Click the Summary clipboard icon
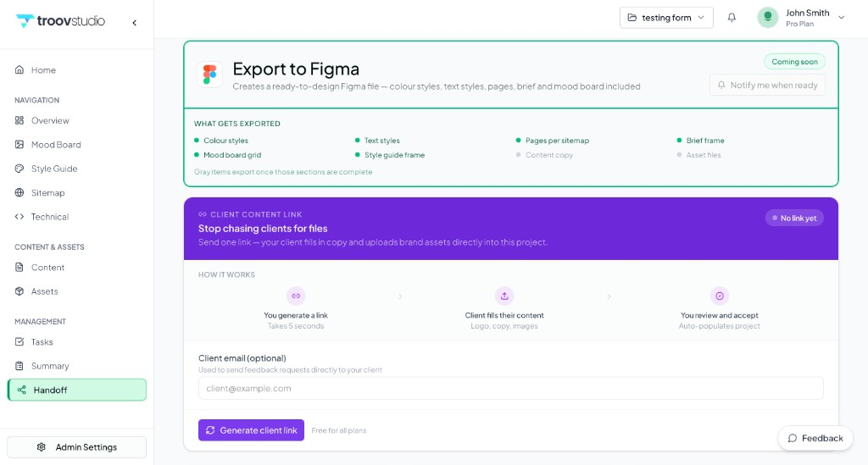 (x=19, y=366)
